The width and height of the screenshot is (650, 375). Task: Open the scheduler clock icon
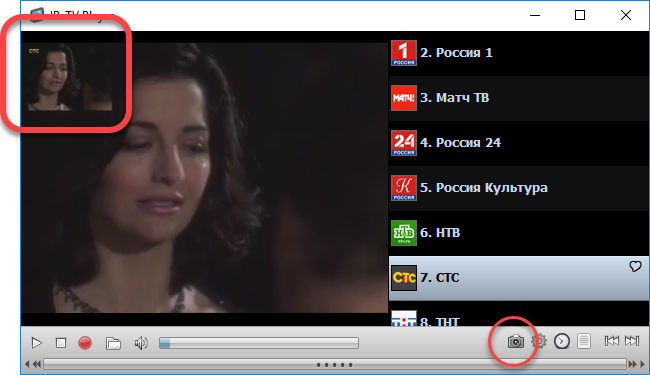pyautogui.click(x=562, y=341)
